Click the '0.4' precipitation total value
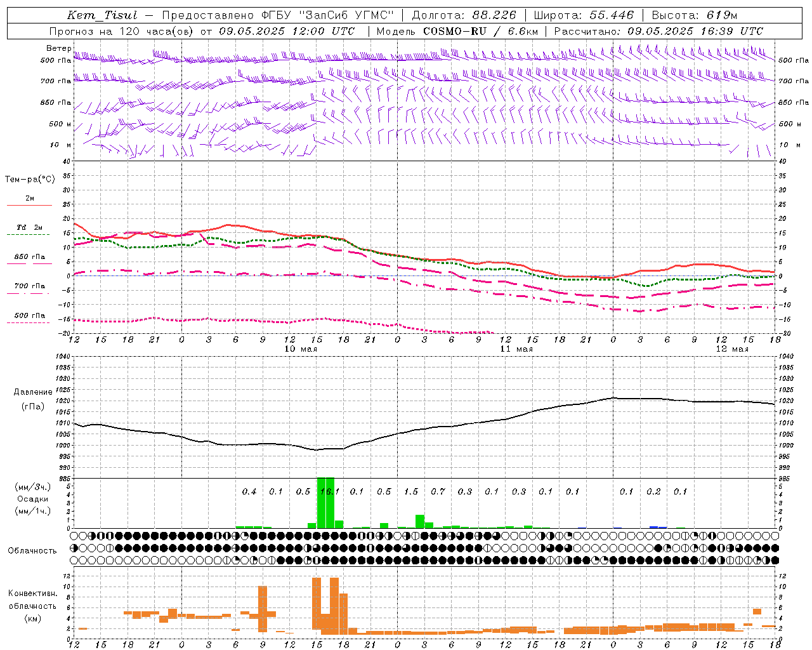This screenshot has width=812, height=650. click(249, 492)
